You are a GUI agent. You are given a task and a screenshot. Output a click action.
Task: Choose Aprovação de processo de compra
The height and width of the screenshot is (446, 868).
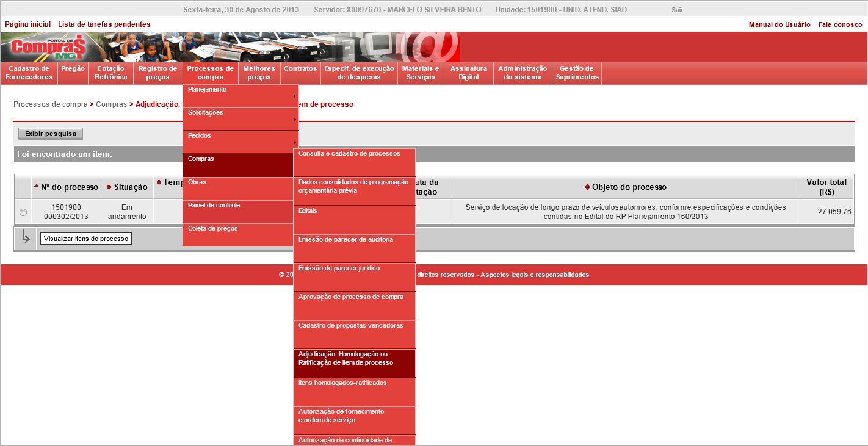pyautogui.click(x=354, y=306)
